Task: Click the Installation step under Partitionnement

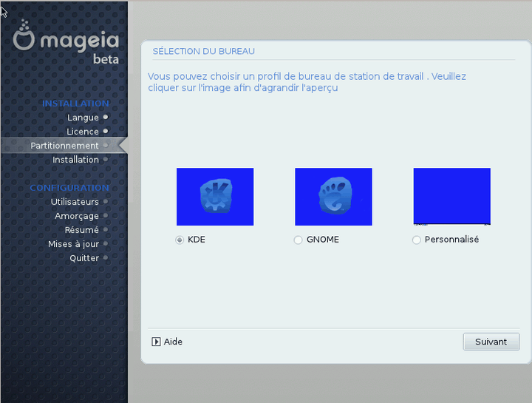Action: (75, 160)
